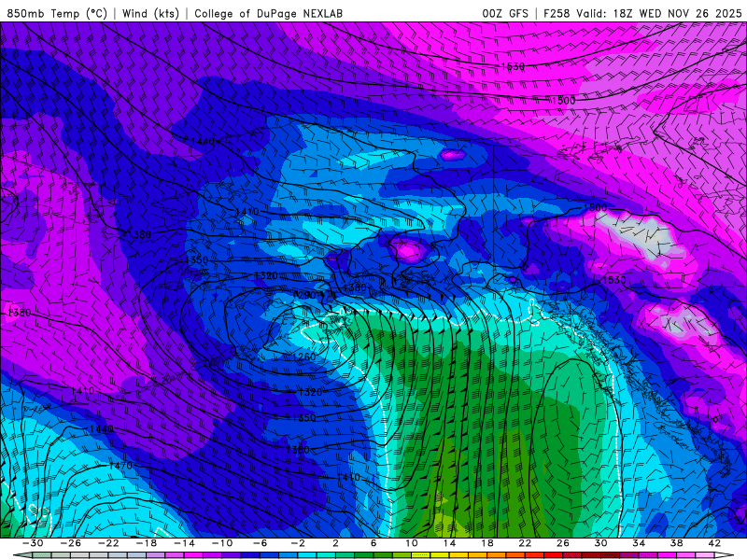Click the 18 color scale label
Screen dimensions: 747x560
tap(486, 543)
